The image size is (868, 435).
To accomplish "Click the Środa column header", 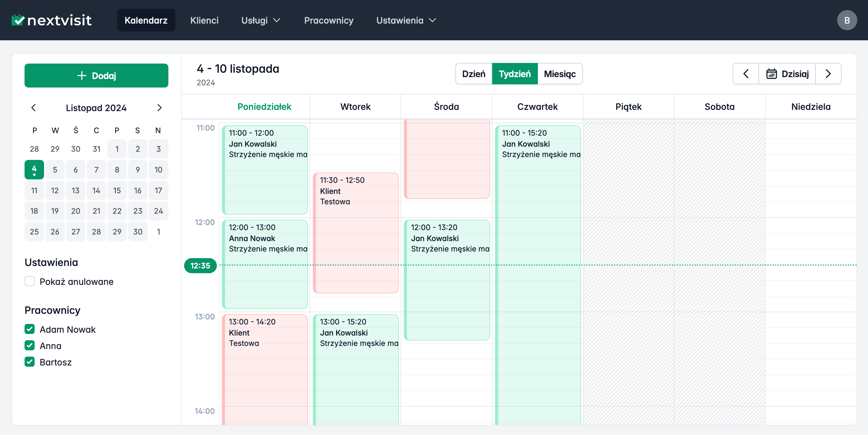I will (447, 106).
